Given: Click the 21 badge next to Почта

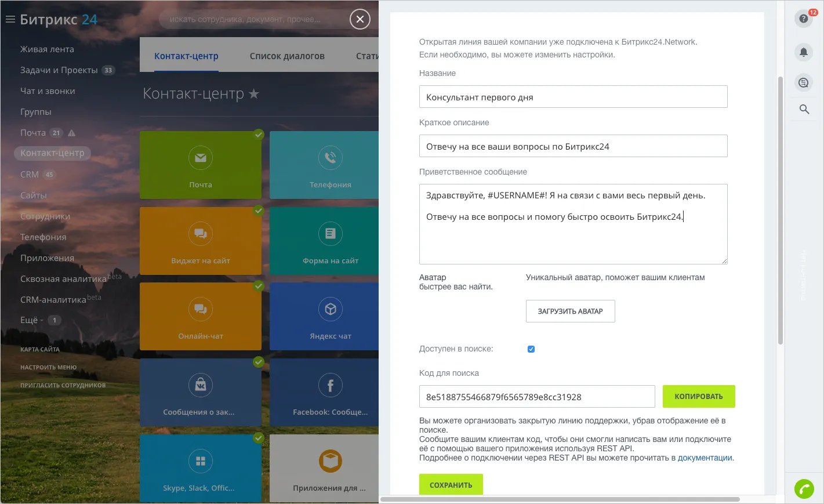Looking at the screenshot, I should [x=56, y=133].
